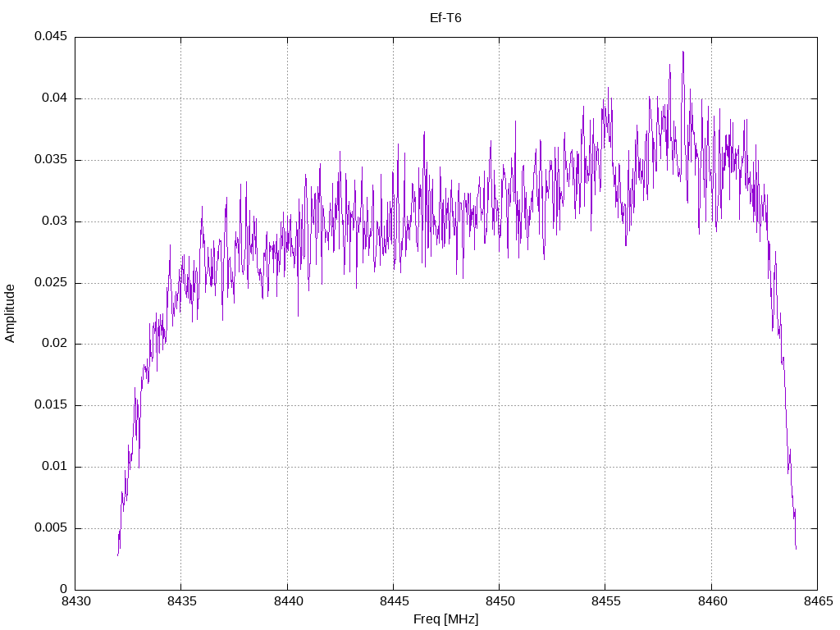Click y-axis tick label 0.02
The height and width of the screenshot is (630, 840).
tap(55, 344)
